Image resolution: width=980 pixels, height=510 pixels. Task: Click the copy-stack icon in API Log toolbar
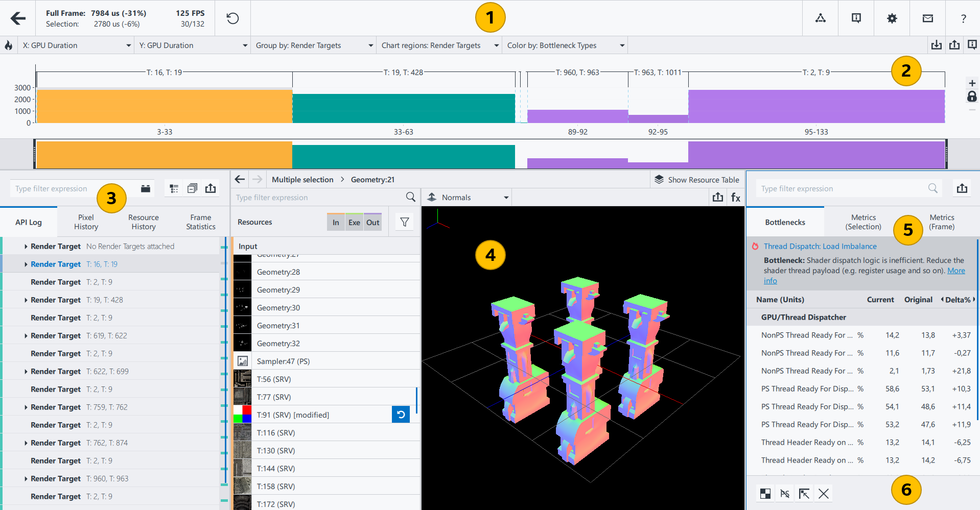(x=192, y=188)
